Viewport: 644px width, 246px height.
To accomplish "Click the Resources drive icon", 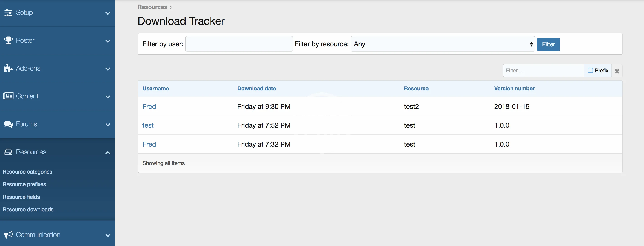I will (8, 152).
